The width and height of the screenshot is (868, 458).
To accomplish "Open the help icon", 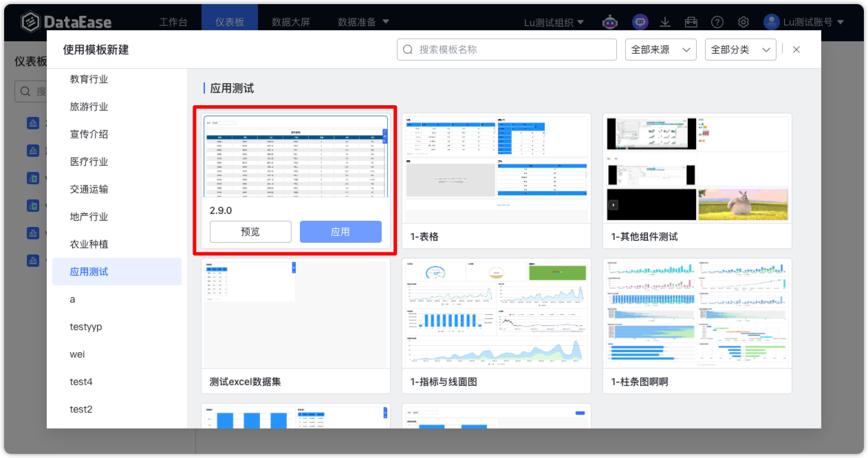I will pos(717,22).
